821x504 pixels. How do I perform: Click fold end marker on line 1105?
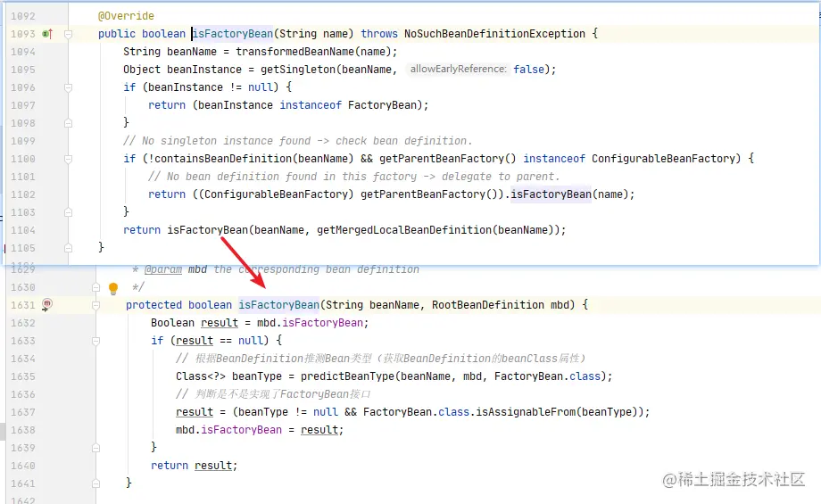68,248
